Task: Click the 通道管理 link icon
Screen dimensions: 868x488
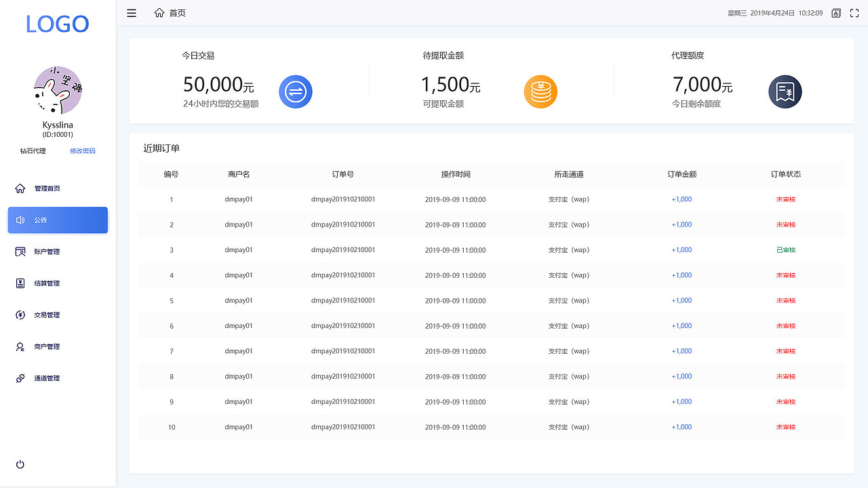Action: (20, 378)
